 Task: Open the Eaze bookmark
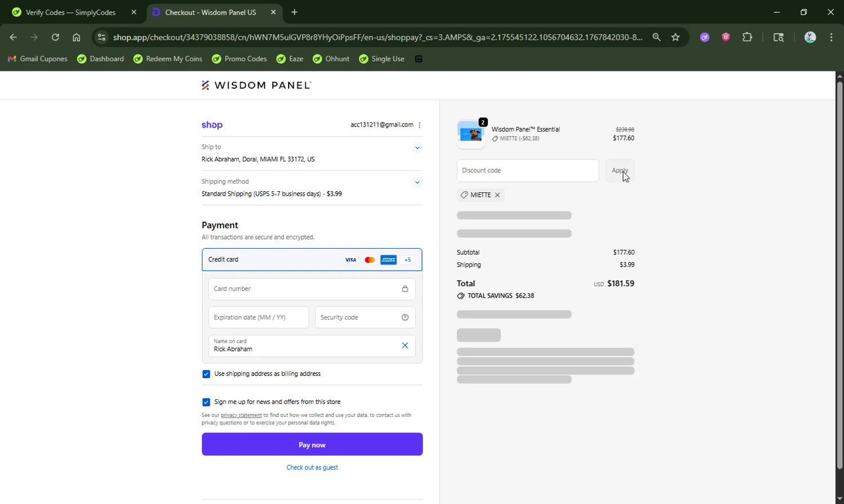click(290, 58)
